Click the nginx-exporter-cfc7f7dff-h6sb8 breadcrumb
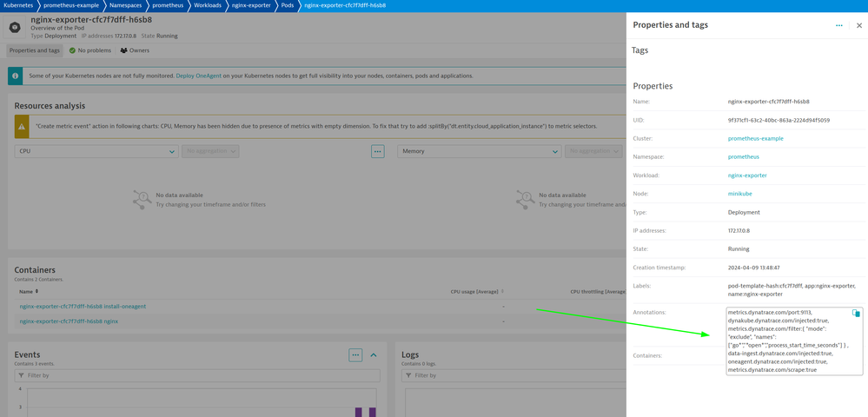 345,5
